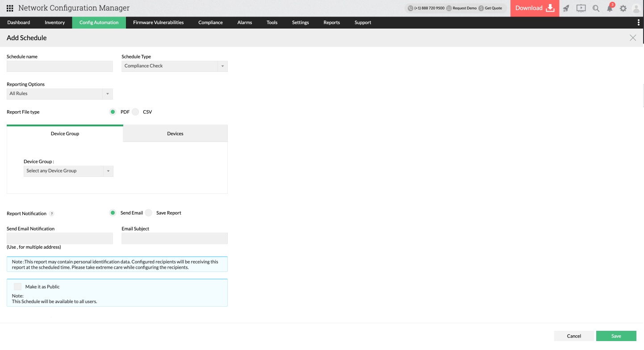
Task: Check the Make it as Public checkbox
Action: [x=17, y=286]
